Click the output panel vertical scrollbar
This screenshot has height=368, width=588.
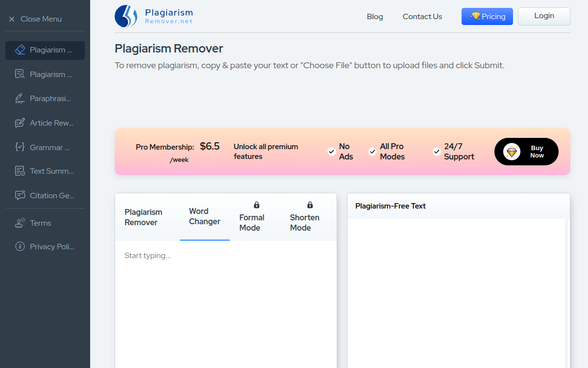coord(567,293)
